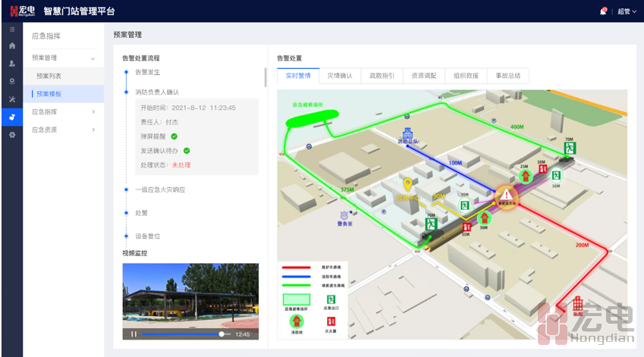Screen dimensions: 644x357
Task: Open the 超管 user dropdown
Action: (627, 11)
